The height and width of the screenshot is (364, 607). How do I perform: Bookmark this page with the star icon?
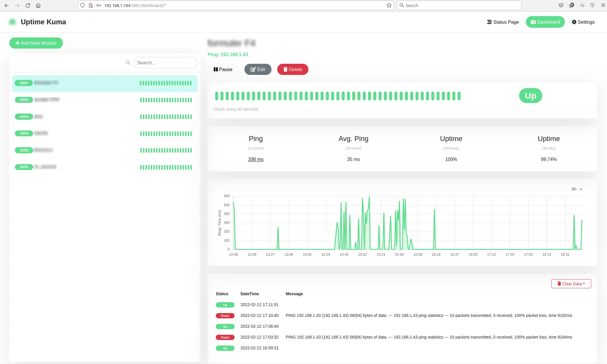tap(389, 6)
